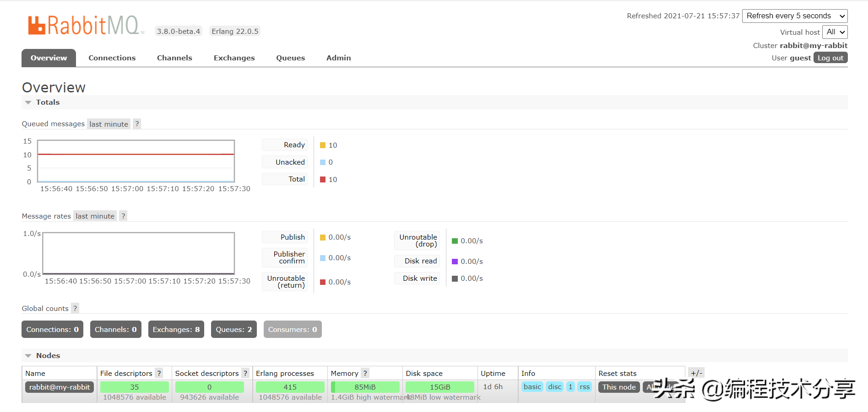Viewport: 868px width, 412px height.
Task: Switch to the Overview tab
Action: coord(49,58)
